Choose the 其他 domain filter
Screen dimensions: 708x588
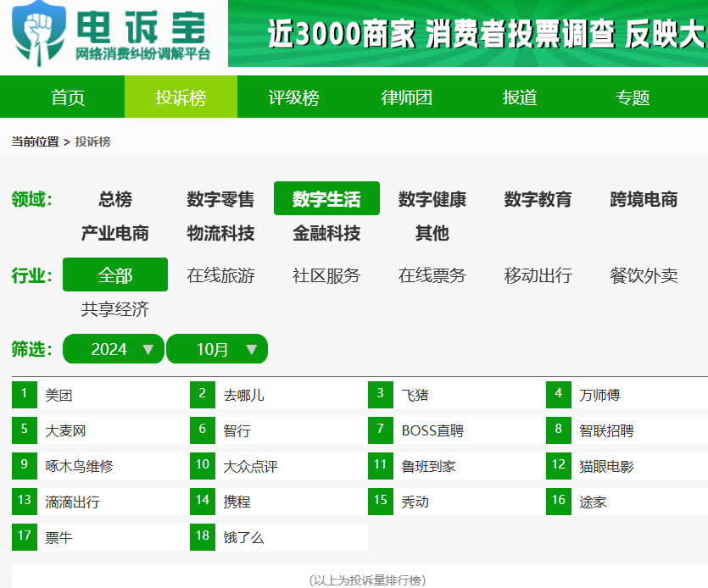click(x=432, y=233)
